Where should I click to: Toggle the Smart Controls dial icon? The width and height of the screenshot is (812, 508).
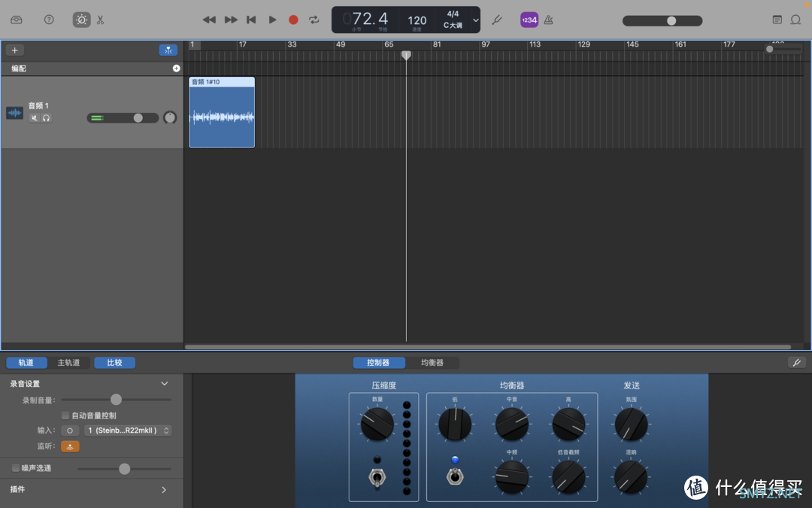tap(81, 20)
